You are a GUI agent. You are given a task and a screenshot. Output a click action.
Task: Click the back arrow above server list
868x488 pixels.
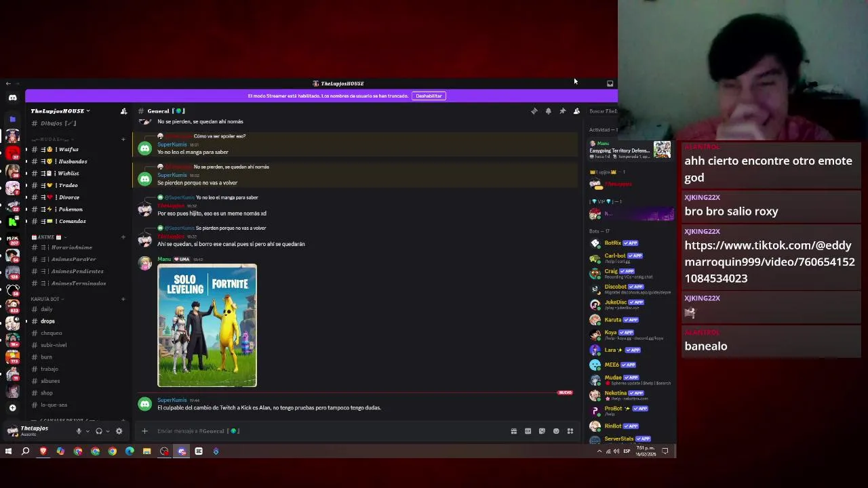click(8, 83)
